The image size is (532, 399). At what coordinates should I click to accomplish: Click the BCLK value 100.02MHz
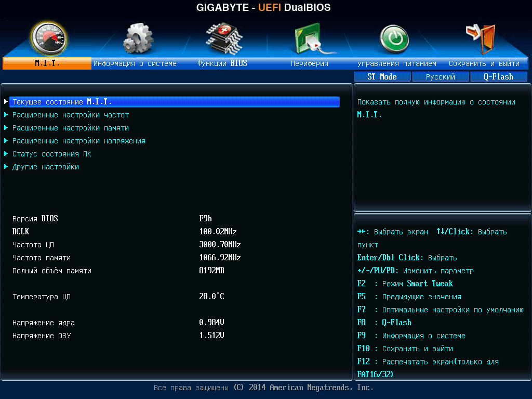(x=218, y=231)
